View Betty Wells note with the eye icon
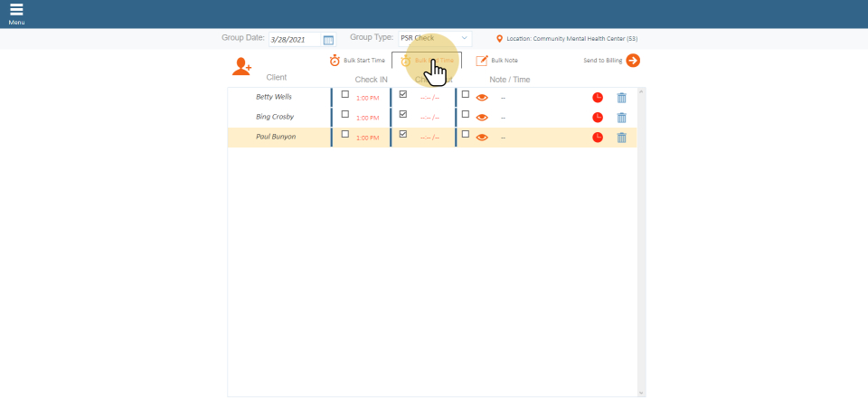 (x=482, y=97)
